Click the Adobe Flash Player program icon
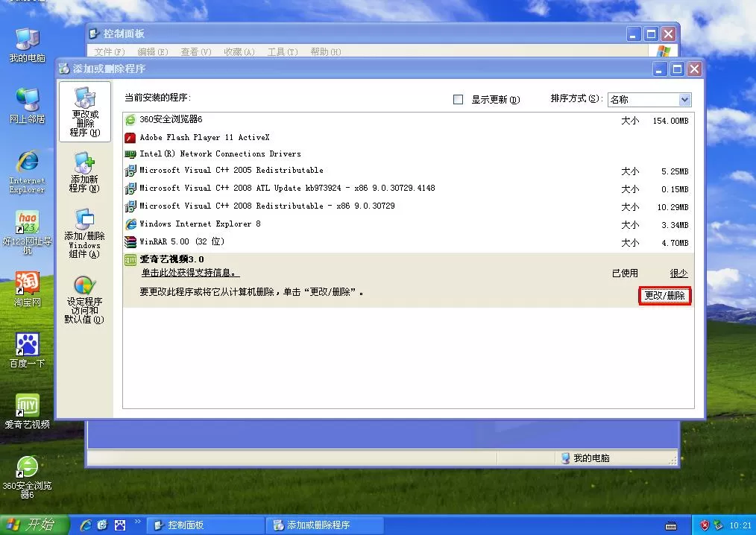The width and height of the screenshot is (756, 535). point(130,138)
